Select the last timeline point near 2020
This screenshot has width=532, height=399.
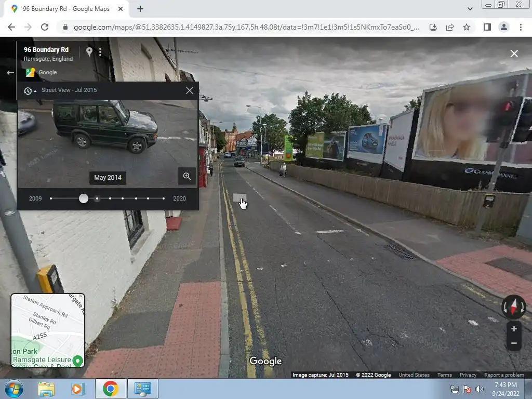[x=164, y=198]
